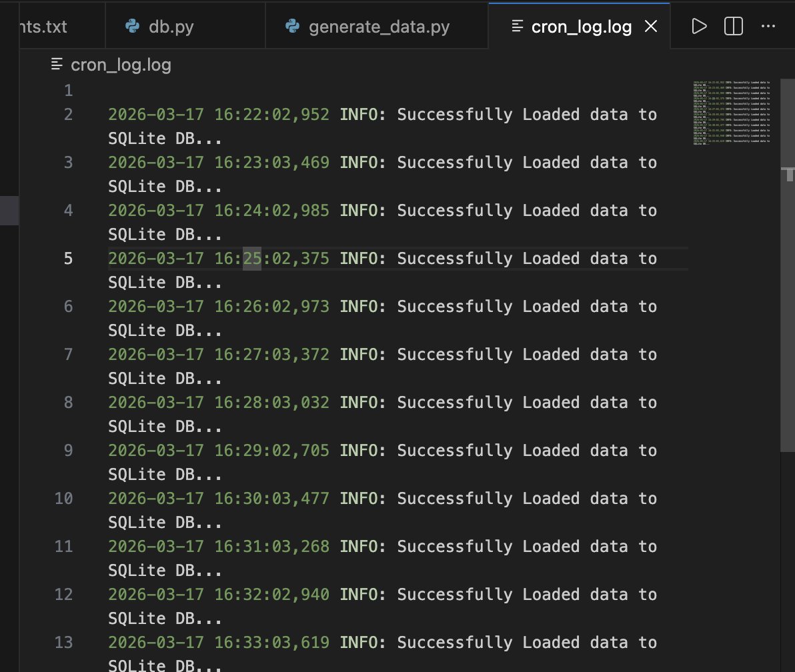The height and width of the screenshot is (672, 795).
Task: Click timestamp 16:22:02,952 on line 2
Action: pos(271,115)
